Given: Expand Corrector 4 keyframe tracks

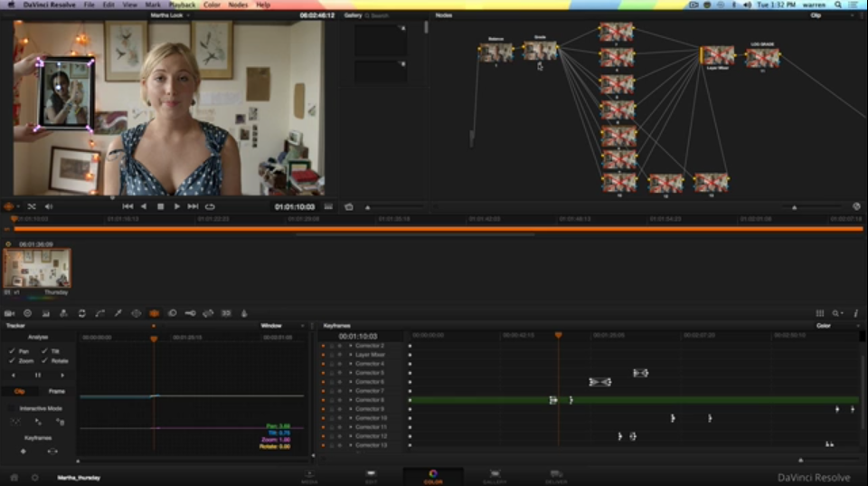Looking at the screenshot, I should pos(351,364).
